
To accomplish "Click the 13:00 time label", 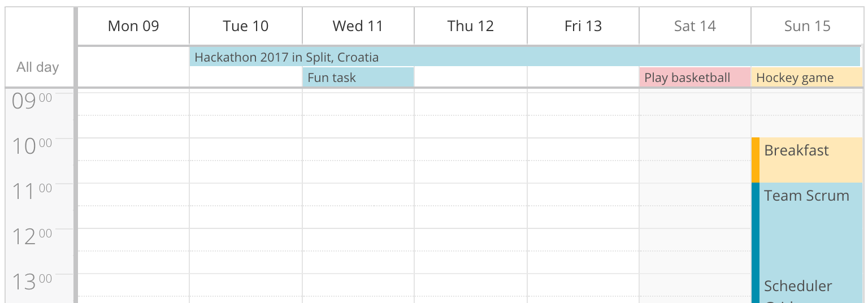I will pyautogui.click(x=32, y=282).
